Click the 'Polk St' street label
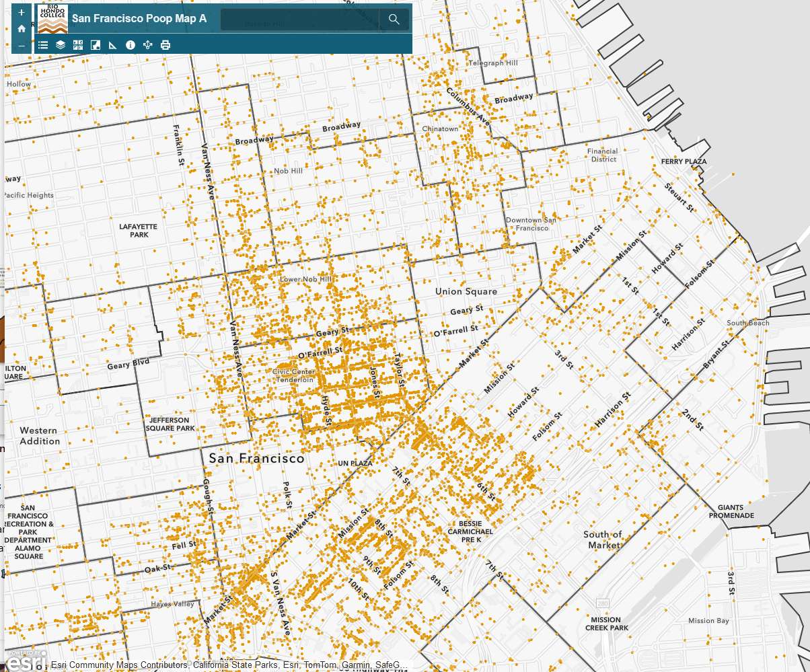Image resolution: width=810 pixels, height=672 pixels. tap(287, 494)
